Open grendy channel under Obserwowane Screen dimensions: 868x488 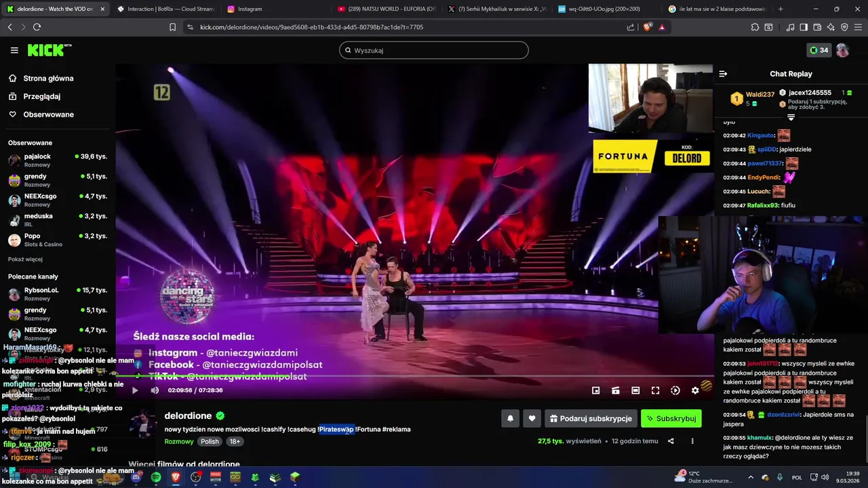(58, 180)
